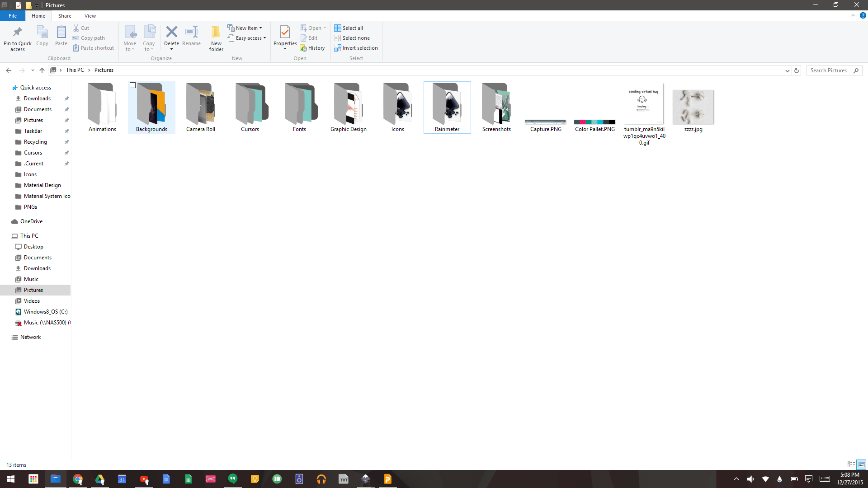Copy the selected Backgrounds folder
The width and height of the screenshot is (868, 488).
(x=42, y=36)
